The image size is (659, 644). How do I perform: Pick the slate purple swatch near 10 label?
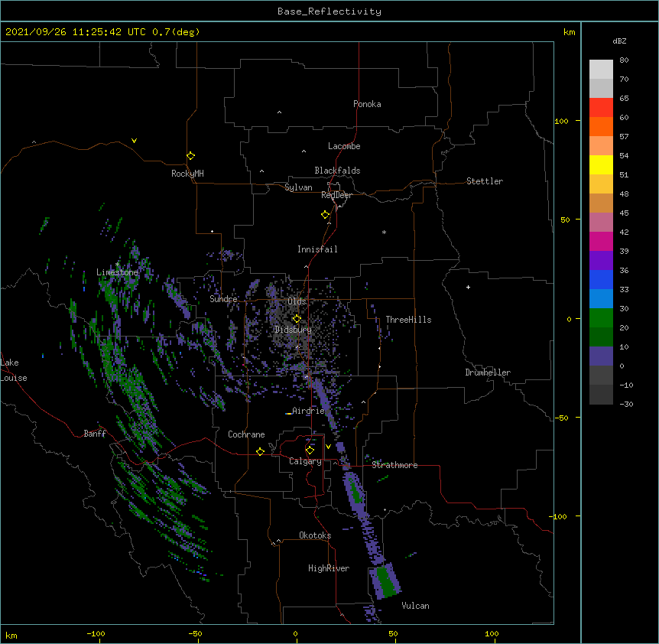click(x=601, y=356)
